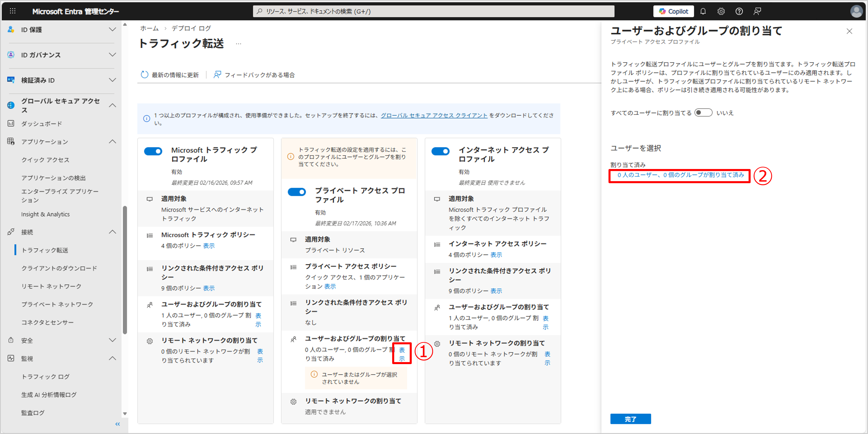868x434 pixels.
Task: Click the feedback icon in top bar
Action: coord(757,11)
